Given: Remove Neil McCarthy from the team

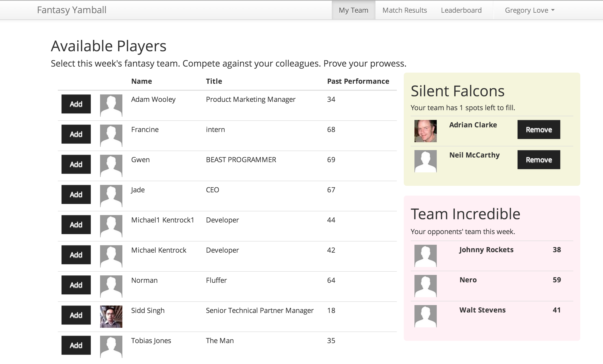Looking at the screenshot, I should coord(539,160).
